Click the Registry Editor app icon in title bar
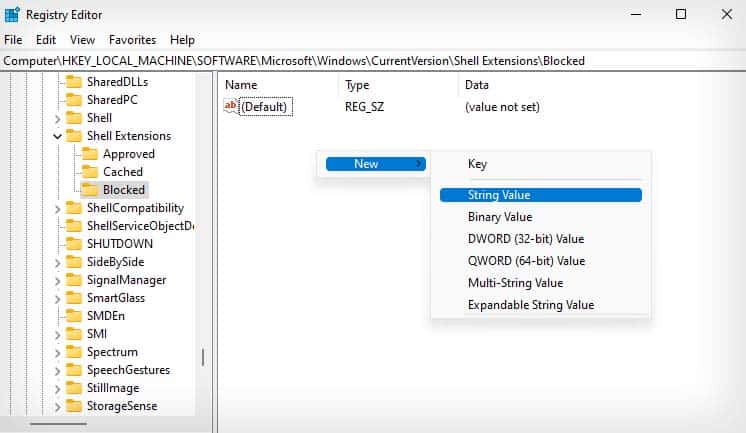Screen dimensions: 746x433 (11, 15)
